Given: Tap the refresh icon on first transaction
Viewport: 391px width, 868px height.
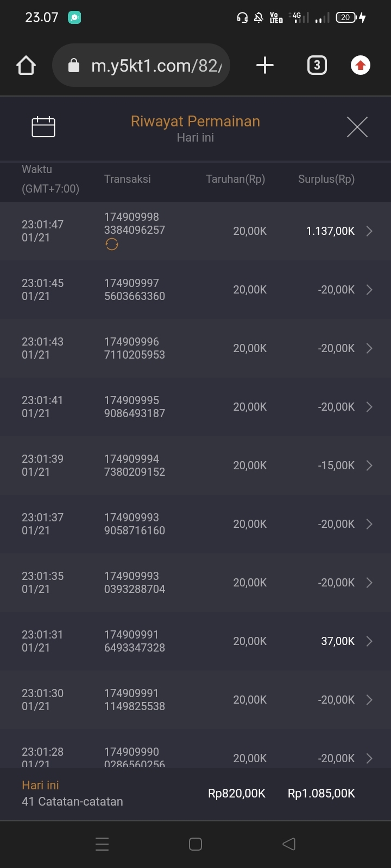Looking at the screenshot, I should 112,245.
